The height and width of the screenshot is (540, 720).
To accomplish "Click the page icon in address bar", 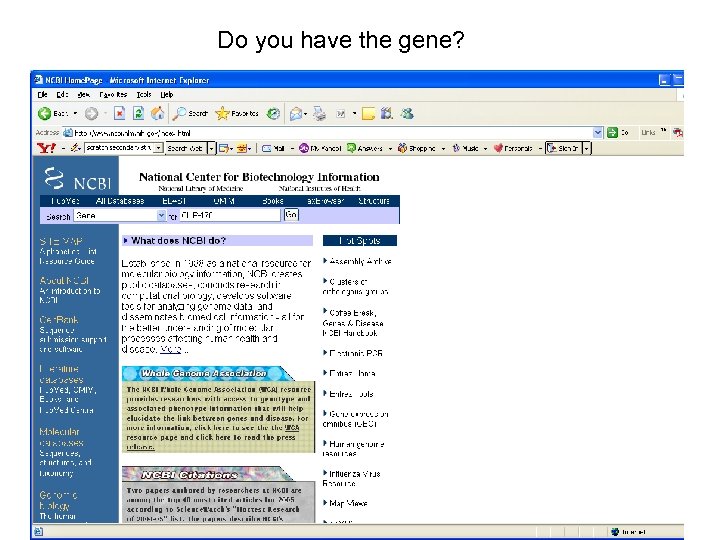I will tap(68, 133).
